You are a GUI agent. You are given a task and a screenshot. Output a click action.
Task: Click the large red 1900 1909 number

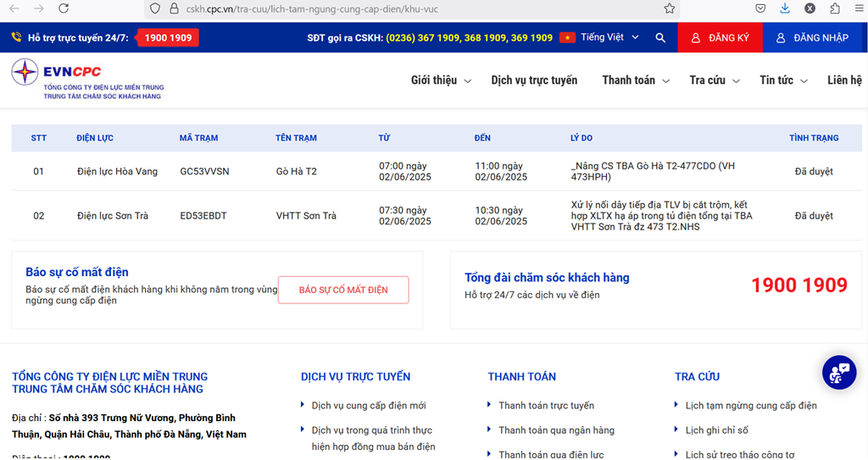798,285
